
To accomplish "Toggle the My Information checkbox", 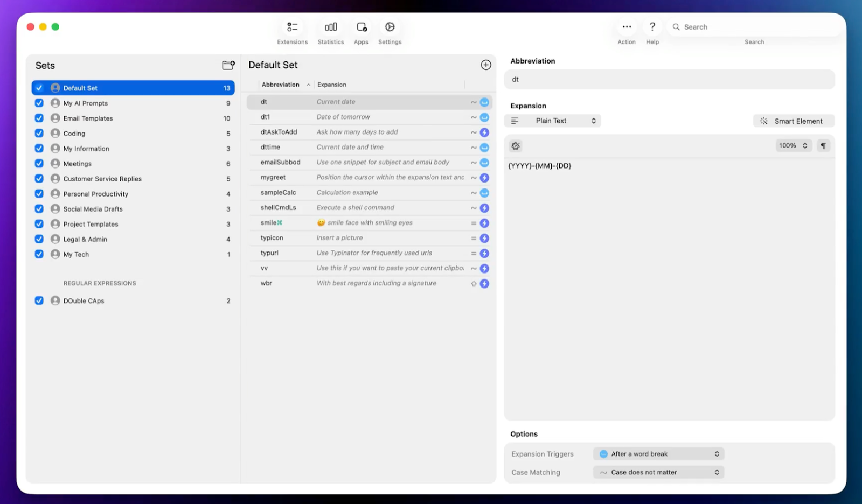I will (39, 148).
